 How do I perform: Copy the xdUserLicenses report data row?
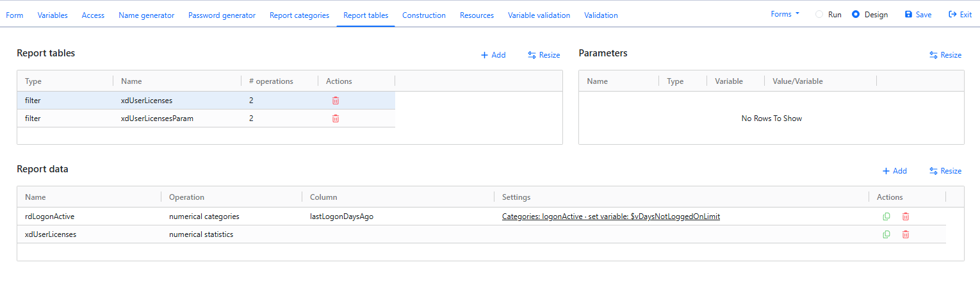tap(886, 234)
